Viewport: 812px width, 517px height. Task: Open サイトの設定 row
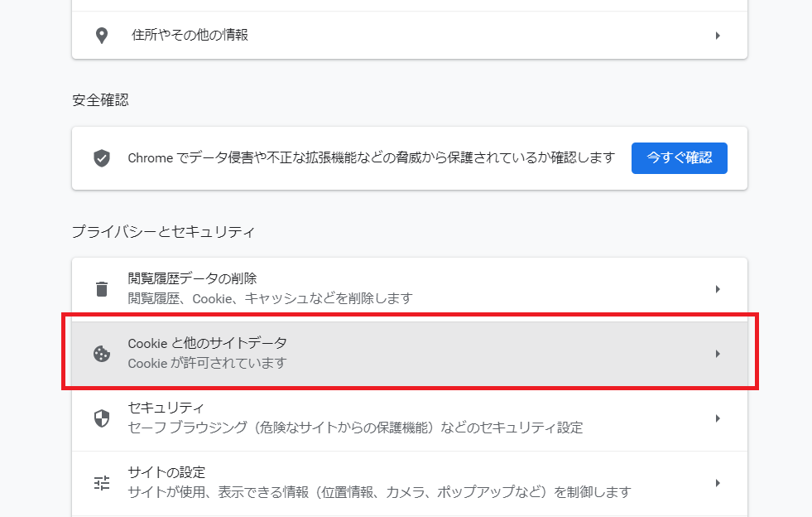click(x=410, y=483)
